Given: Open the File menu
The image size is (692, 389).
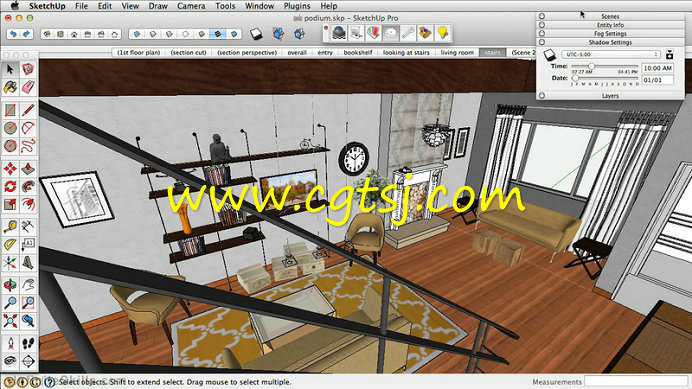Looking at the screenshot, I should (x=81, y=6).
